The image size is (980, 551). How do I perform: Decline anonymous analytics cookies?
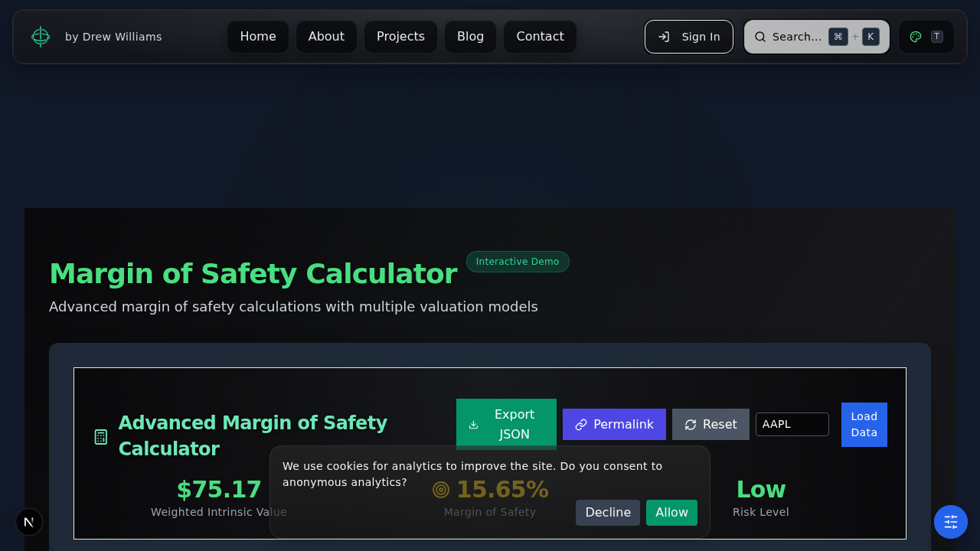[608, 513]
